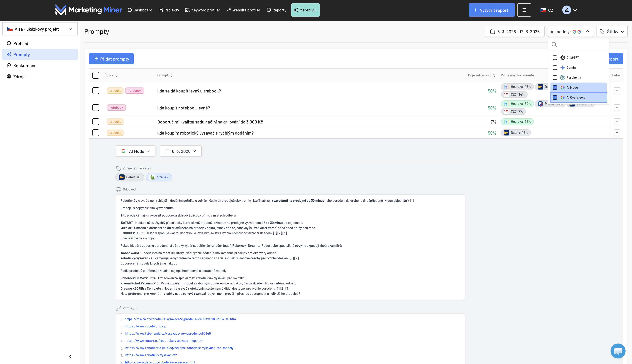This screenshot has height=364, width=632.
Task: Sort table by Moje viditelnost column
Action: (x=481, y=75)
